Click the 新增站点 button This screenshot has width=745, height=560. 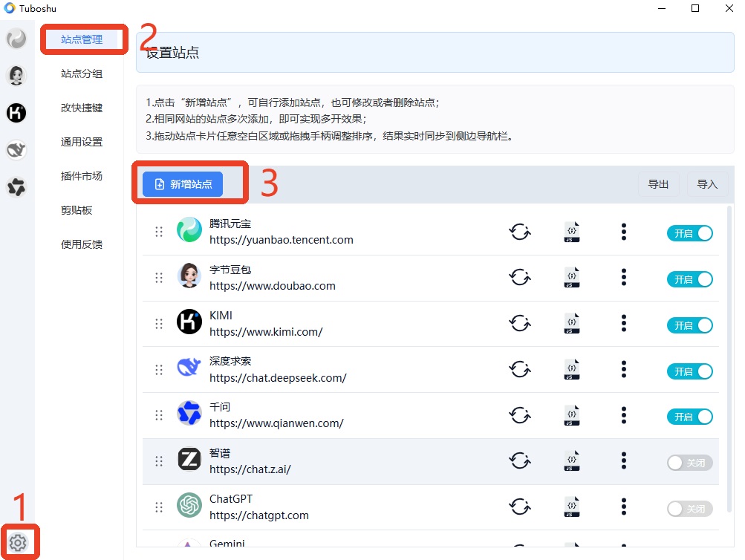pos(183,183)
